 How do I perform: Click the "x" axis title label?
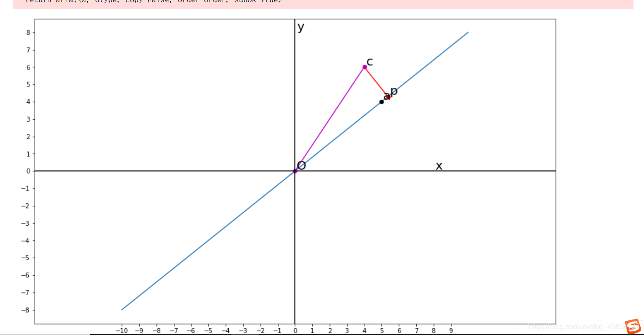[439, 166]
